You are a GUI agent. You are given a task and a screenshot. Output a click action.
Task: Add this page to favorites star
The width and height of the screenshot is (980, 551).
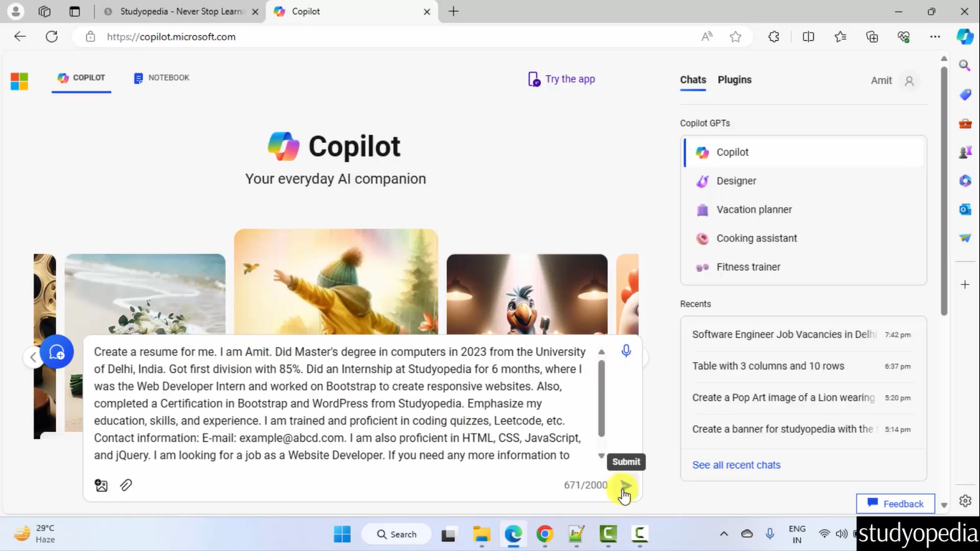[735, 37]
